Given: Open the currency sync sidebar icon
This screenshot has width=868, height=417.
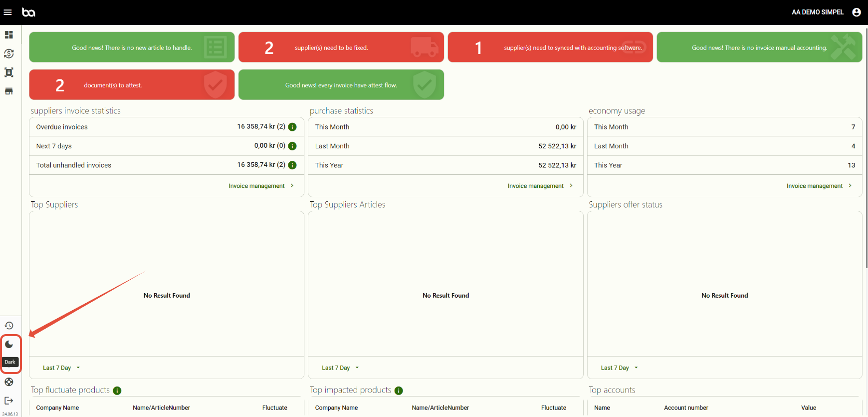Looking at the screenshot, I should tap(9, 53).
